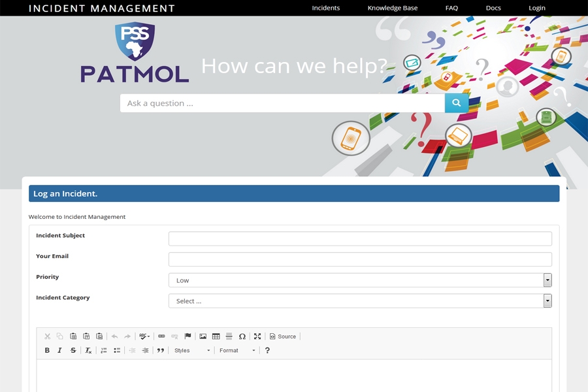Open the Priority dropdown showing Low
This screenshot has height=392, width=588.
point(359,280)
